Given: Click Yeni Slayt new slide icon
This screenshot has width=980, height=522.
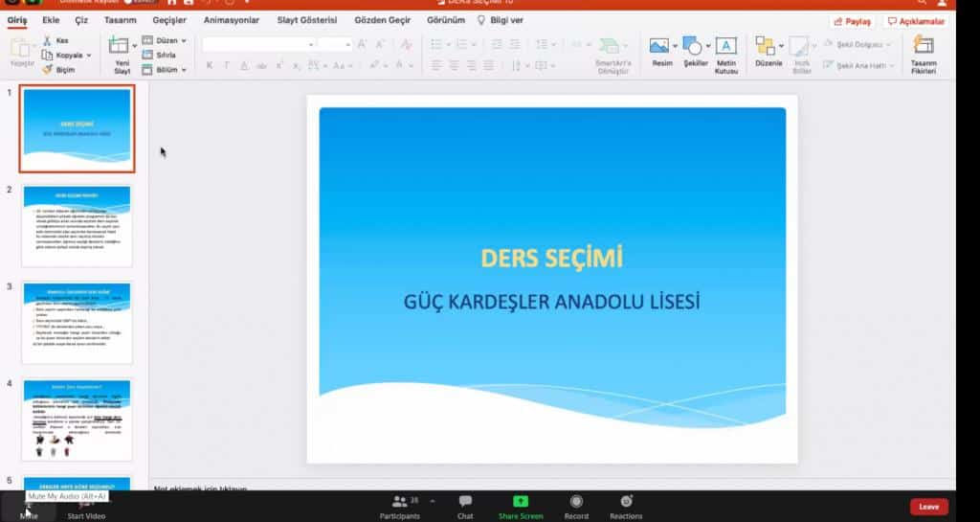Looking at the screenshot, I should (x=119, y=46).
